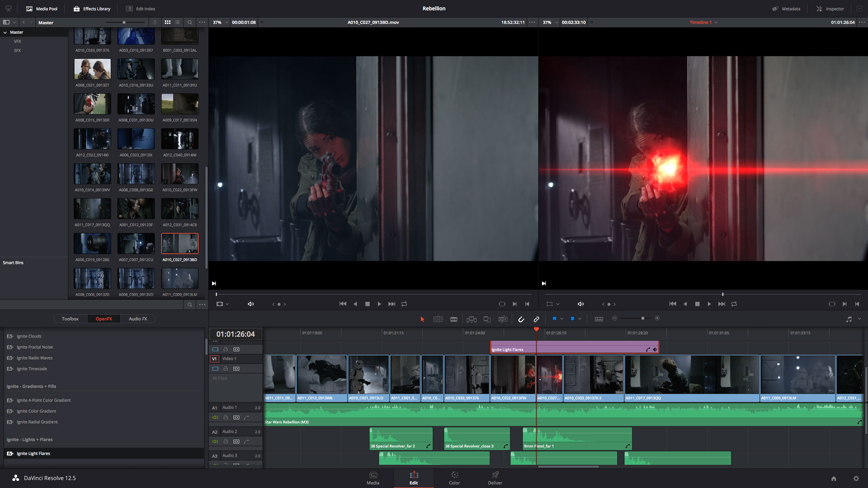Collapse the Master bin tree
868x488 pixels.
5,32
